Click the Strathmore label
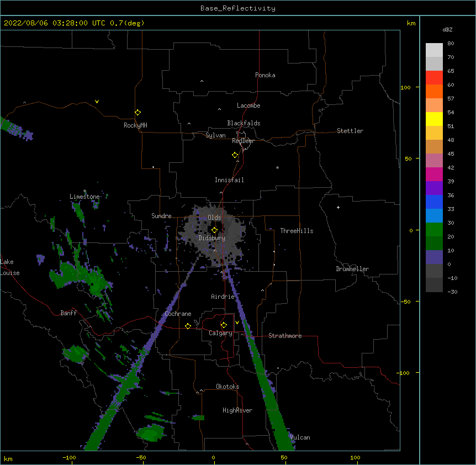Image resolution: width=476 pixels, height=465 pixels. pos(285,336)
